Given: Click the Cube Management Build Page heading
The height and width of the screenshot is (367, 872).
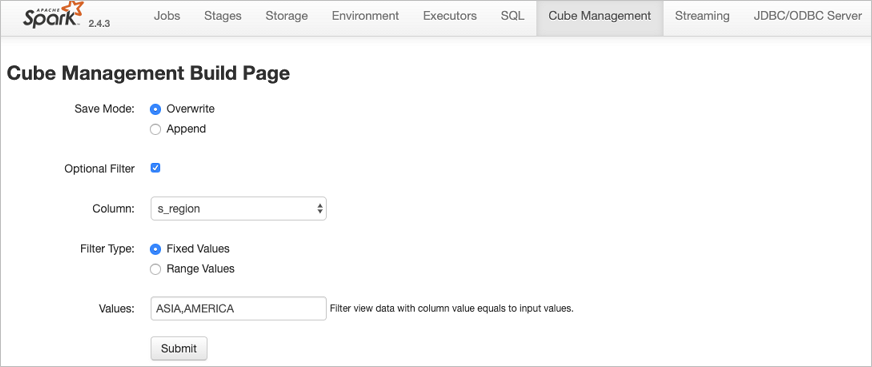Looking at the screenshot, I should pyautogui.click(x=148, y=73).
